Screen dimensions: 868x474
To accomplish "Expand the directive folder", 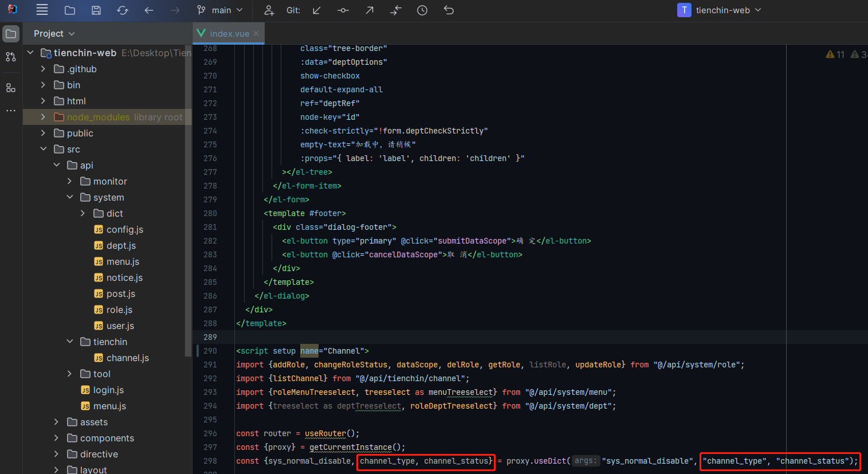I will point(56,454).
